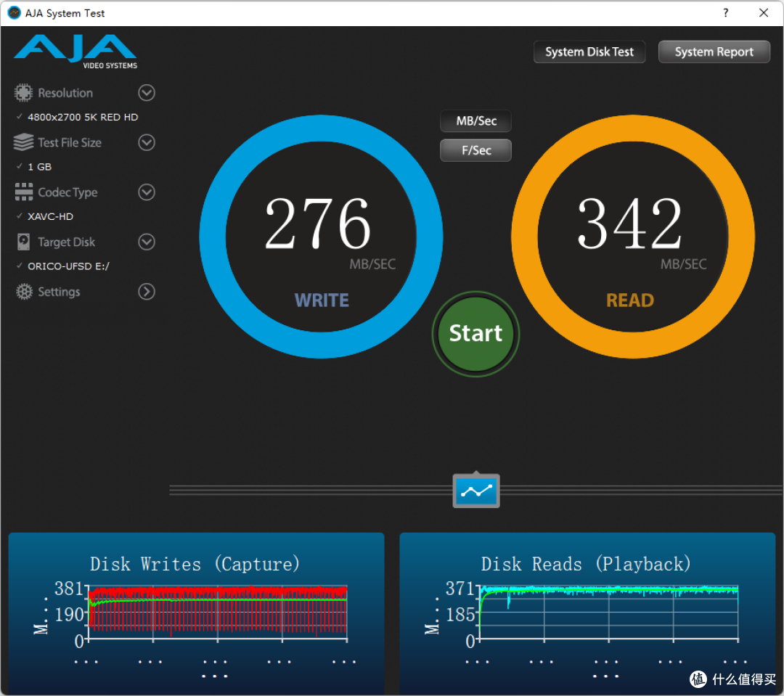Select the ORICO-UFSD E:/ disk value
The height and width of the screenshot is (696, 784).
(x=68, y=266)
